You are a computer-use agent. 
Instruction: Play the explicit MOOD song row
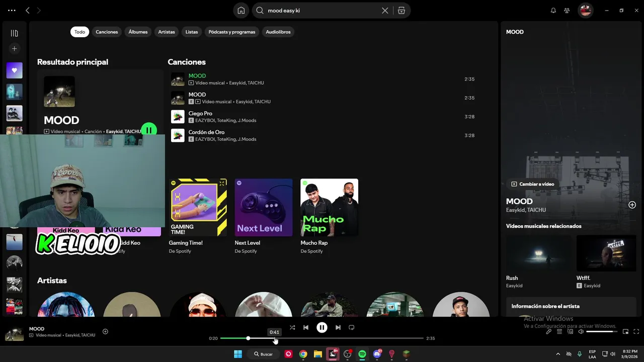click(x=323, y=98)
